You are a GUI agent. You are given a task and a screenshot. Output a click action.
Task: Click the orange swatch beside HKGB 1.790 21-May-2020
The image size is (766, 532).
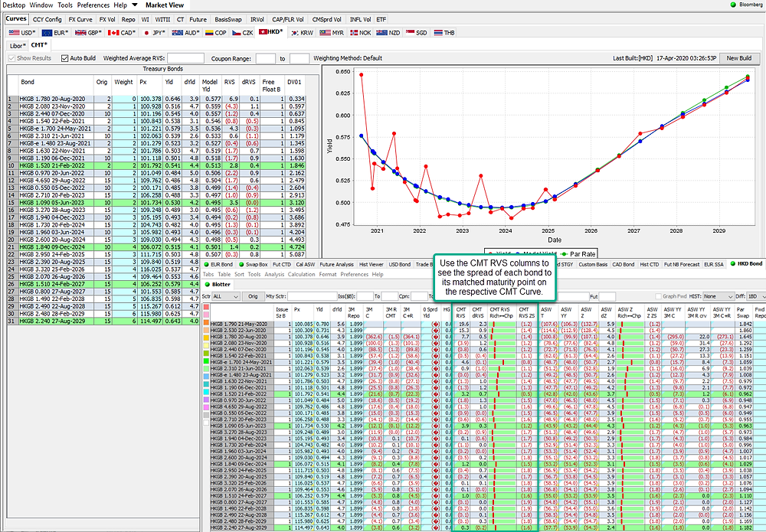pyautogui.click(x=206, y=322)
